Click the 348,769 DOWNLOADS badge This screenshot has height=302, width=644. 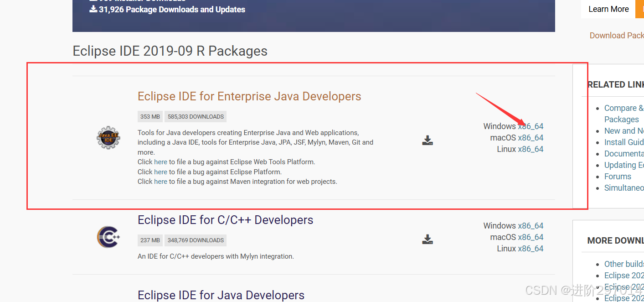click(196, 240)
